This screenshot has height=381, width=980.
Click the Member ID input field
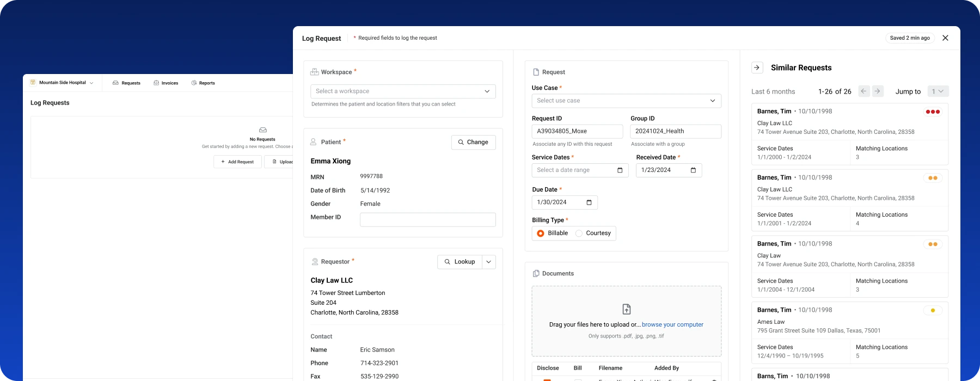pyautogui.click(x=427, y=220)
